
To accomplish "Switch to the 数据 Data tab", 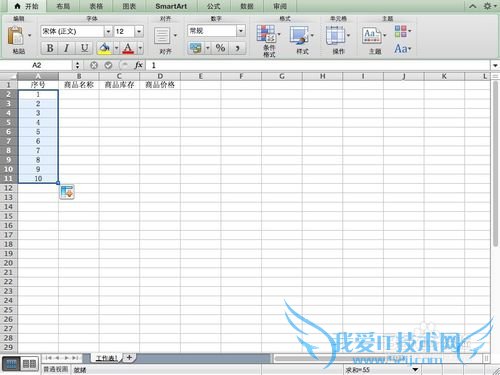I will click(247, 6).
